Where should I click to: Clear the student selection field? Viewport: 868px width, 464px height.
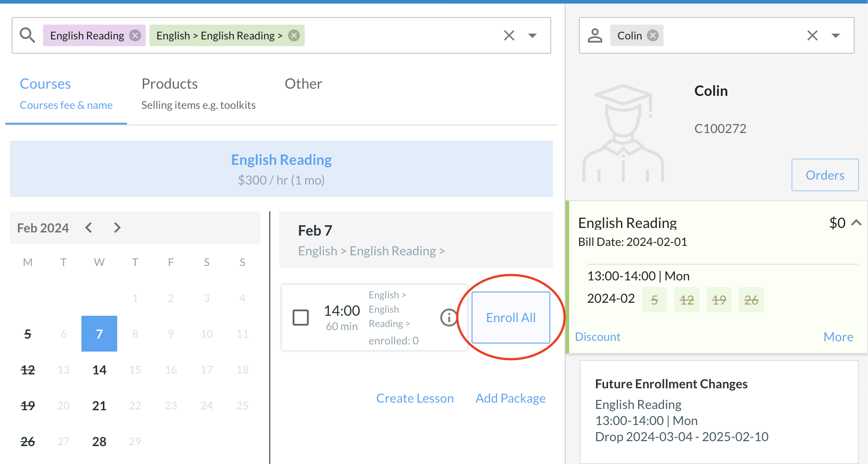812,35
